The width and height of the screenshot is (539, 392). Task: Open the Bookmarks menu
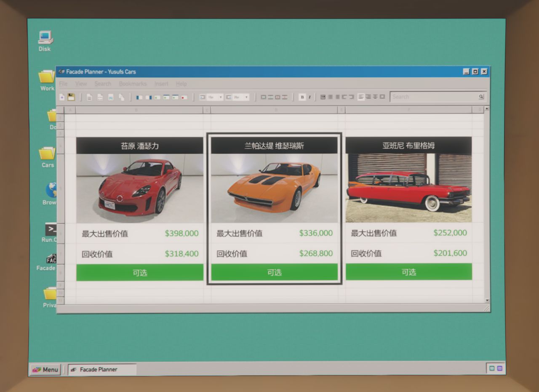(133, 84)
